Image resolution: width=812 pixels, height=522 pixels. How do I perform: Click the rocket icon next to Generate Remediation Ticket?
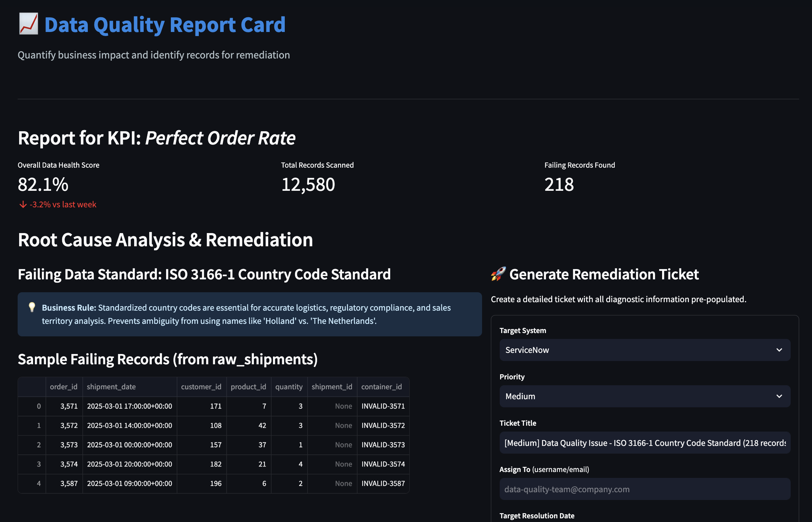(x=498, y=274)
